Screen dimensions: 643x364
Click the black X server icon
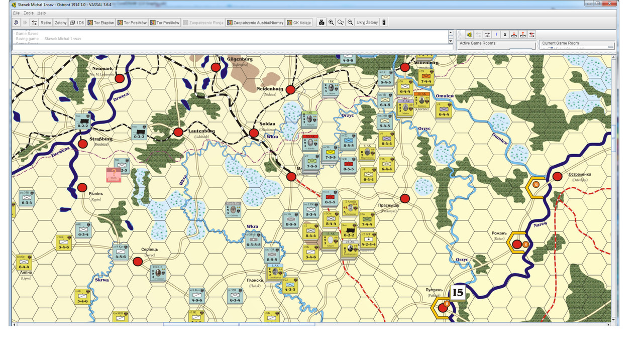(505, 35)
